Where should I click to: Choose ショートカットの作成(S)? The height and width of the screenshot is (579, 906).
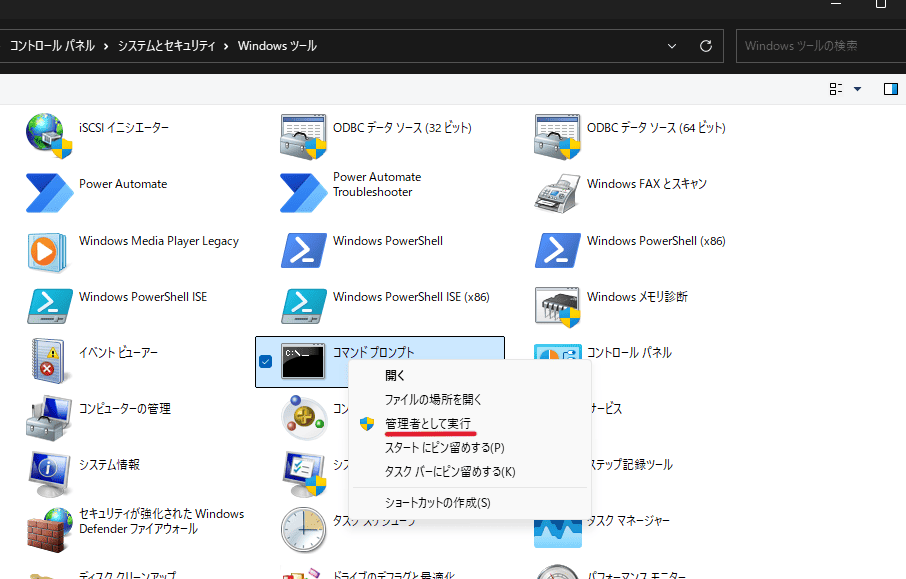[x=469, y=503]
